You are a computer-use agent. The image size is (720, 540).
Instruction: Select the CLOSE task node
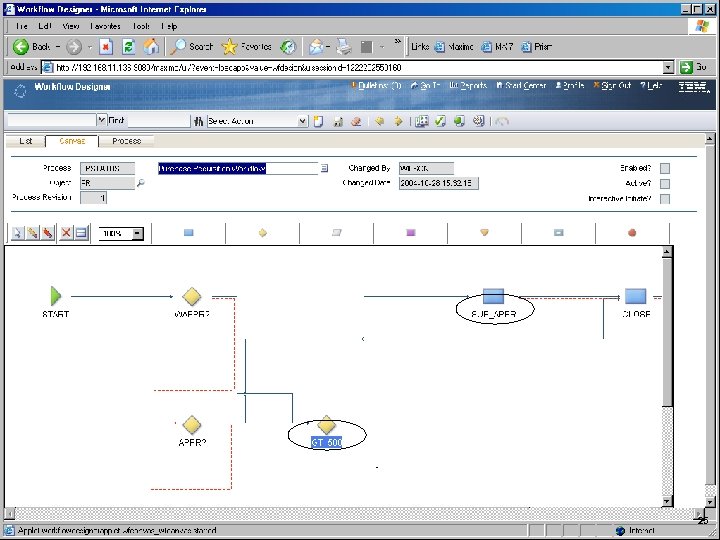point(636,296)
